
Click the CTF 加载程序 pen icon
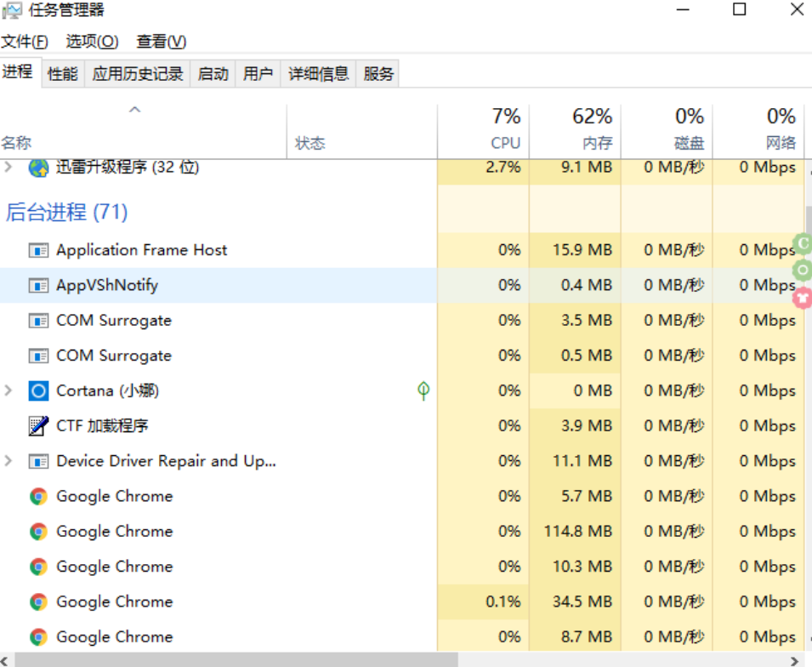click(38, 426)
